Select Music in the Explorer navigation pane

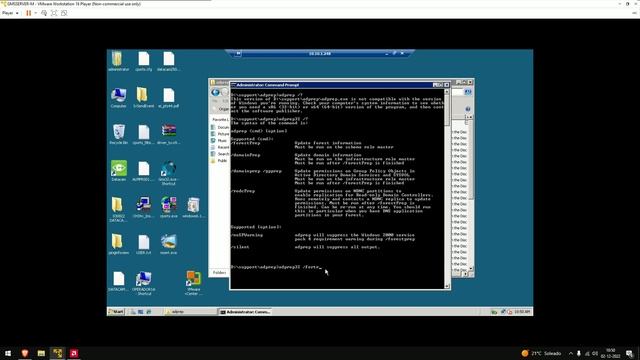[x=219, y=140]
